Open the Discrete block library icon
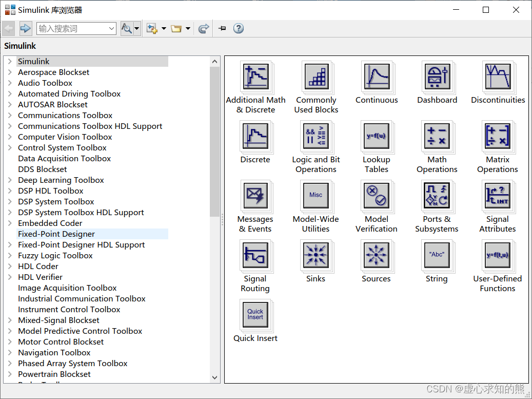 256,137
